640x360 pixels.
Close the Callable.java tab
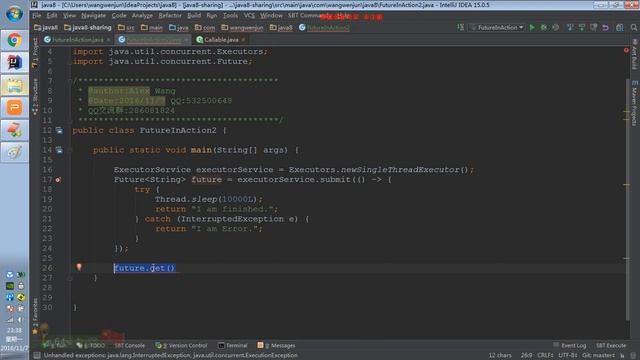[x=243, y=40]
